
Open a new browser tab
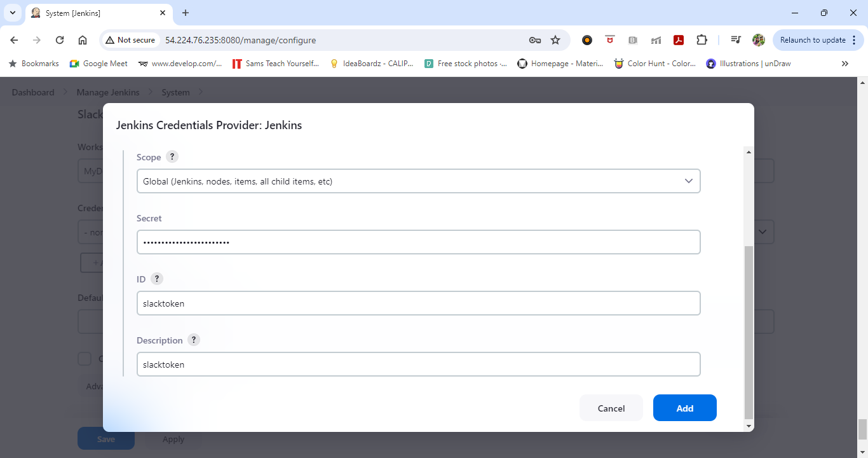click(x=186, y=13)
